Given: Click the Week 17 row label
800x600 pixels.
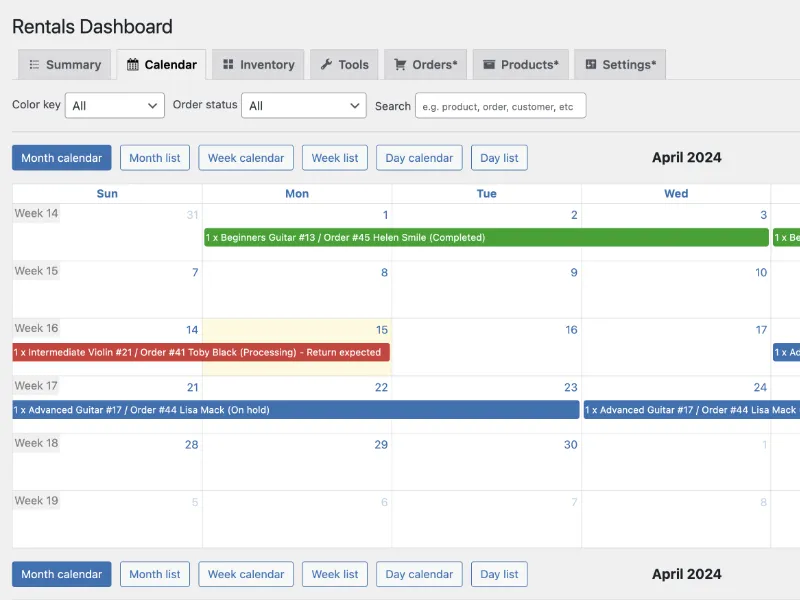Looking at the screenshot, I should pos(36,386).
